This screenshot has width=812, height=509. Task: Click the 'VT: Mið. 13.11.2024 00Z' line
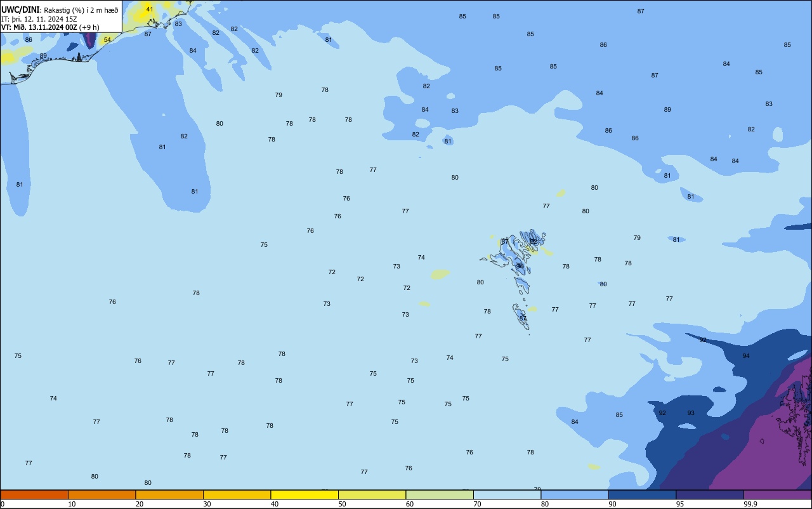tap(39, 27)
